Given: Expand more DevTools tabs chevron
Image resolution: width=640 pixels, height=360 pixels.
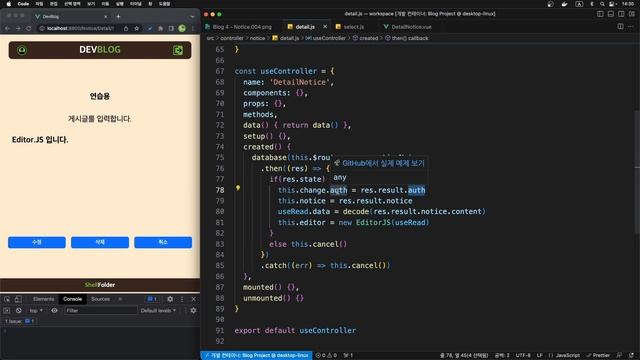Looking at the screenshot, I should click(x=120, y=299).
